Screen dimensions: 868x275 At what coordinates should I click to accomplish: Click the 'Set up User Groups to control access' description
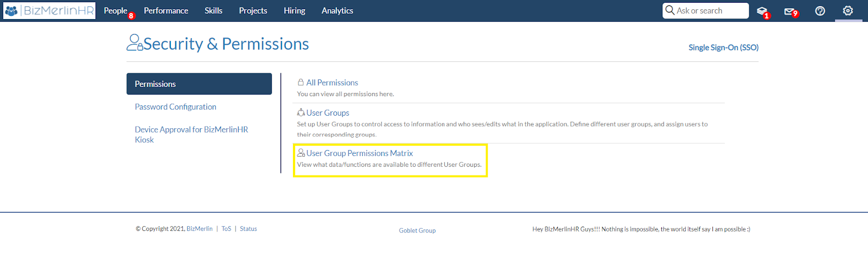tap(502, 129)
